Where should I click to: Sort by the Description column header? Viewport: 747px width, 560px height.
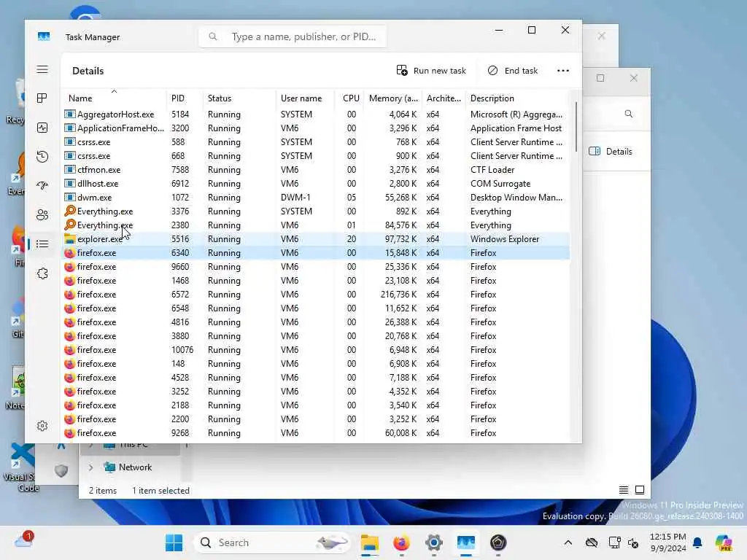point(517,98)
